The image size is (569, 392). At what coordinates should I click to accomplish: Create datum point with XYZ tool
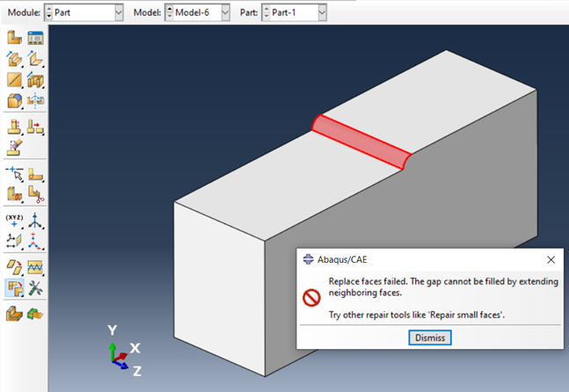[x=15, y=221]
